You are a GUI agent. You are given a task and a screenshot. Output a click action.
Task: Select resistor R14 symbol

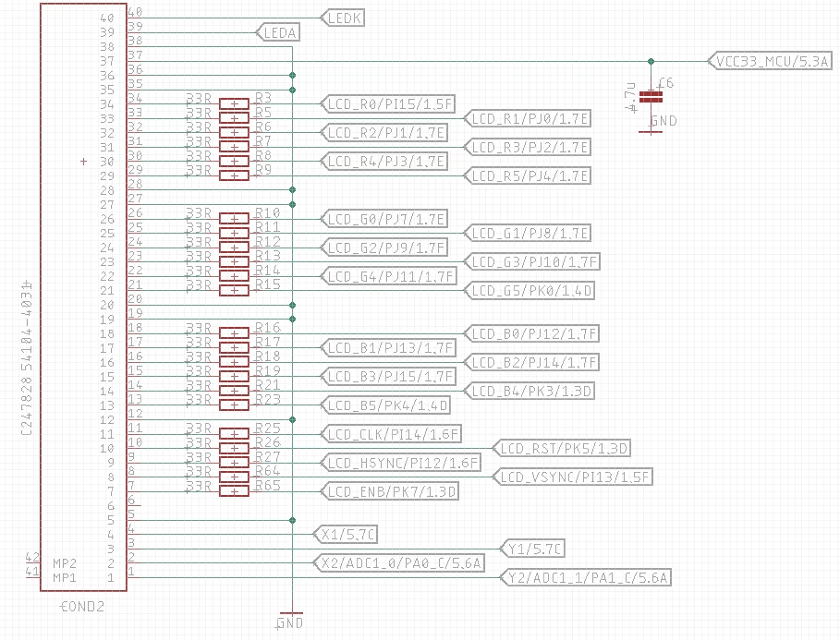pyautogui.click(x=234, y=276)
